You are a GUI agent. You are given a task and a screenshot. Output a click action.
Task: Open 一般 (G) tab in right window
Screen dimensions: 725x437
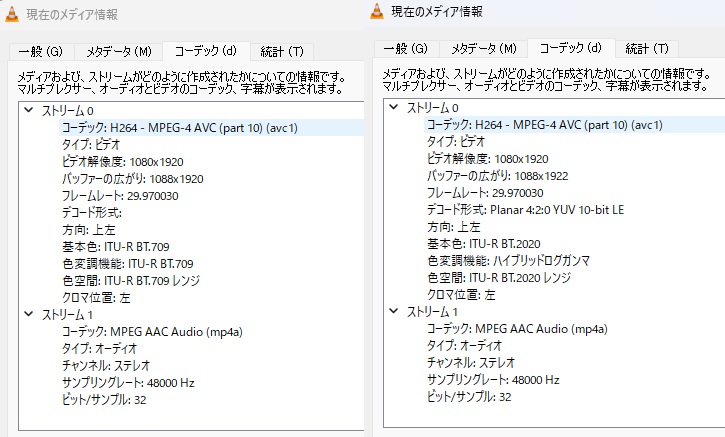click(406, 49)
